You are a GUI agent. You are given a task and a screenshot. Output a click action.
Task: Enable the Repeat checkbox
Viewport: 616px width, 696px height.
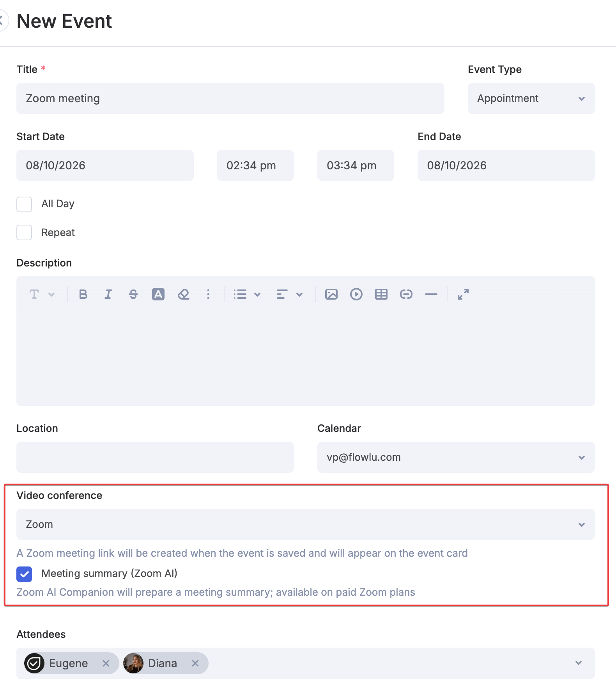[x=24, y=233]
